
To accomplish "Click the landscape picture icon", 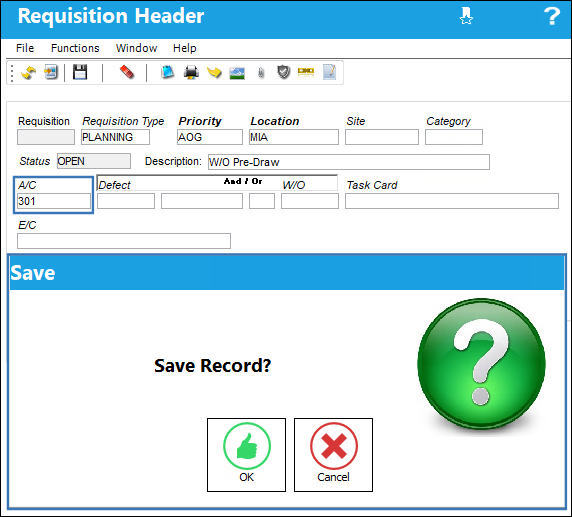I will tap(237, 73).
